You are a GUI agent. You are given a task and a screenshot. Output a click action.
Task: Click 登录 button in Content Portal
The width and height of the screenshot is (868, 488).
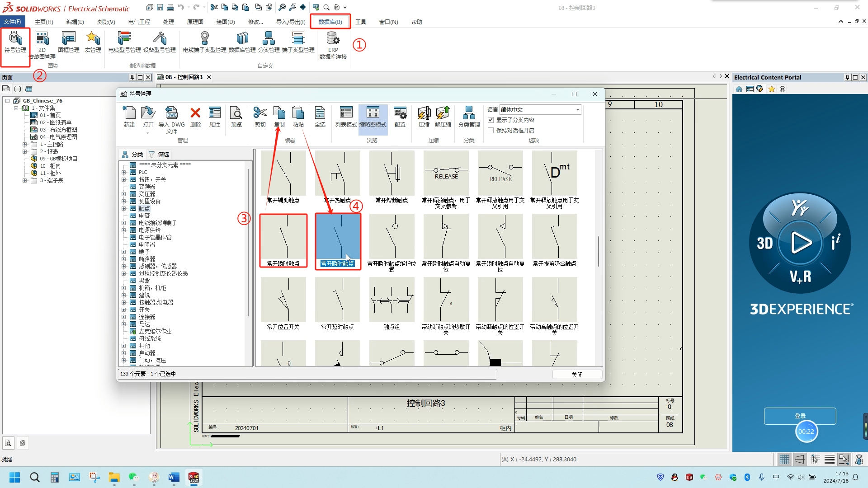800,416
